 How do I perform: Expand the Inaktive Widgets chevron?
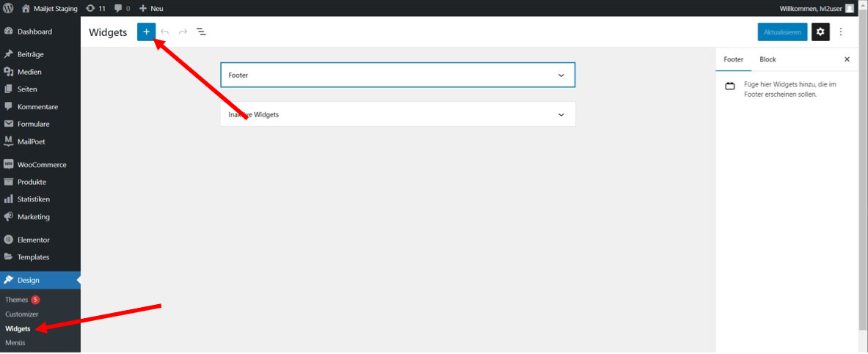[x=561, y=115]
